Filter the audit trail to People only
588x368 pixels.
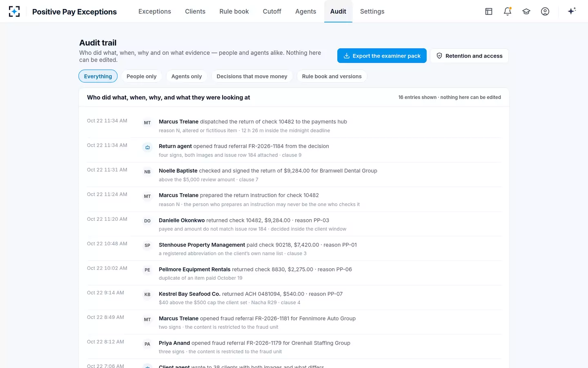pos(142,76)
